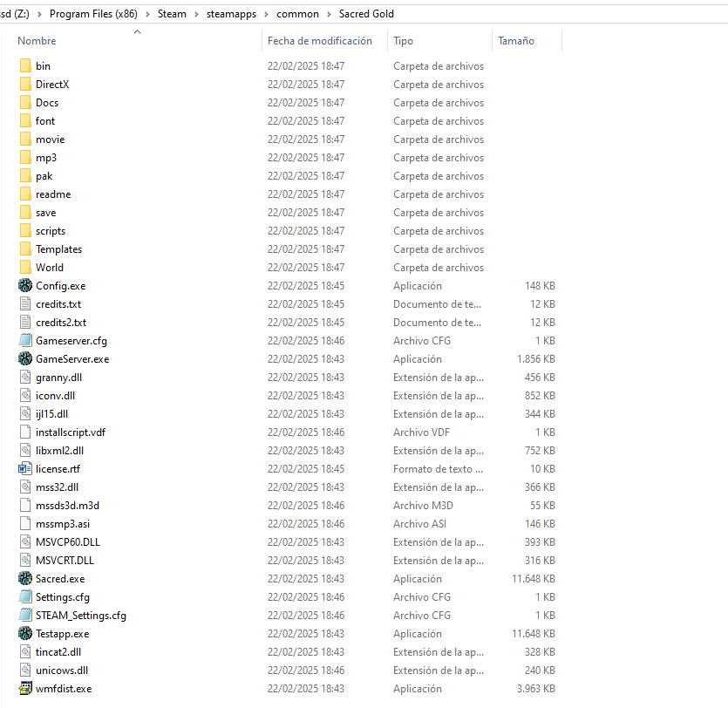Sort files by the Tipo column
Image resolution: width=728 pixels, height=708 pixels.
tap(403, 41)
